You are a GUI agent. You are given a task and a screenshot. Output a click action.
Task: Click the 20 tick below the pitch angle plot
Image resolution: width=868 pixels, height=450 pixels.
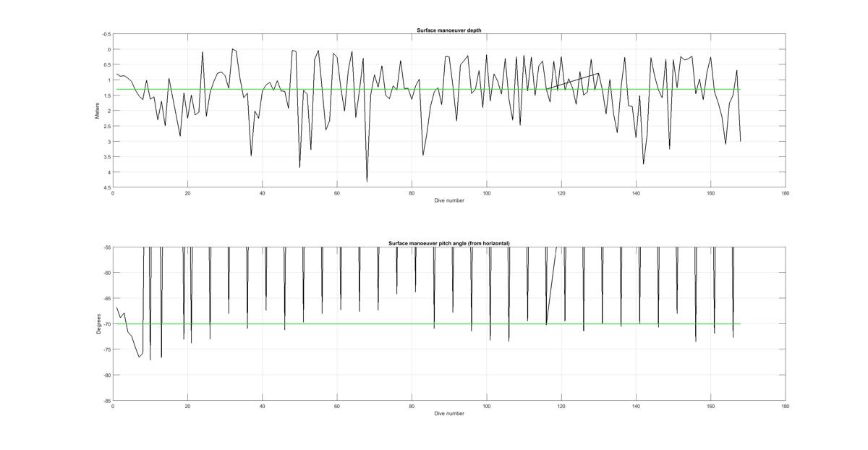(187, 406)
